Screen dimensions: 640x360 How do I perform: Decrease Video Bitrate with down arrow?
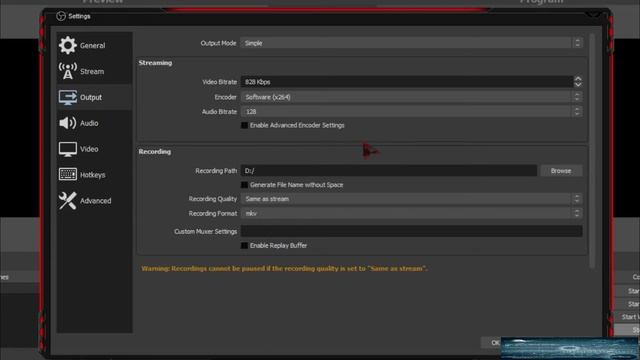tap(578, 84)
